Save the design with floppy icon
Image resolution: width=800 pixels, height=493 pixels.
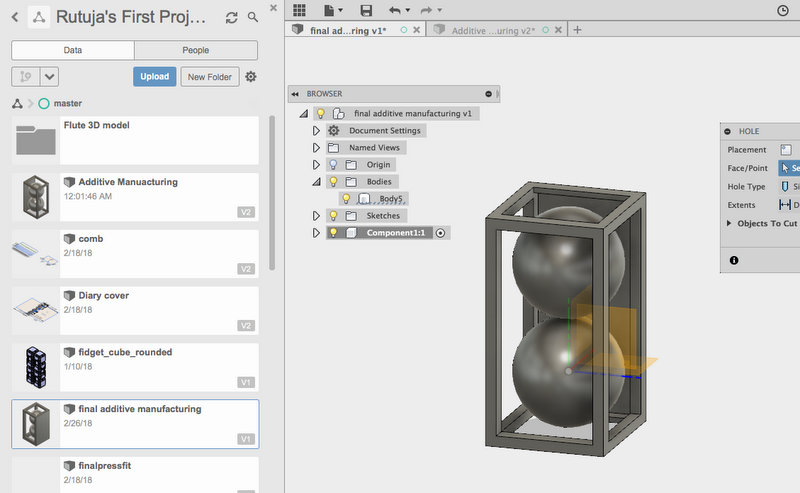pyautogui.click(x=366, y=10)
